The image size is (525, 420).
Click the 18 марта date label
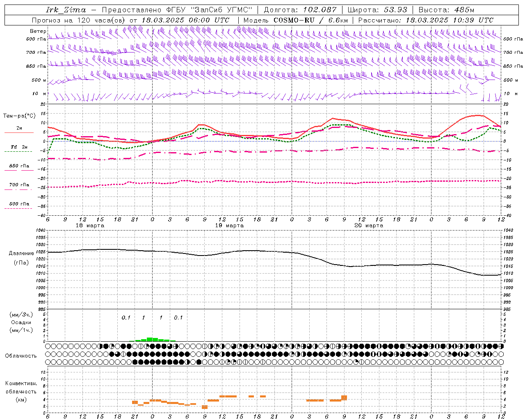pyautogui.click(x=90, y=226)
